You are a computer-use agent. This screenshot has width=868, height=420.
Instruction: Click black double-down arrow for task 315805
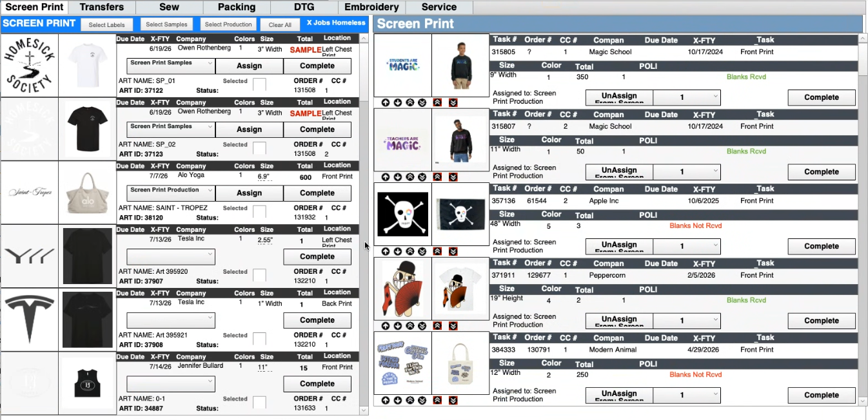(422, 102)
